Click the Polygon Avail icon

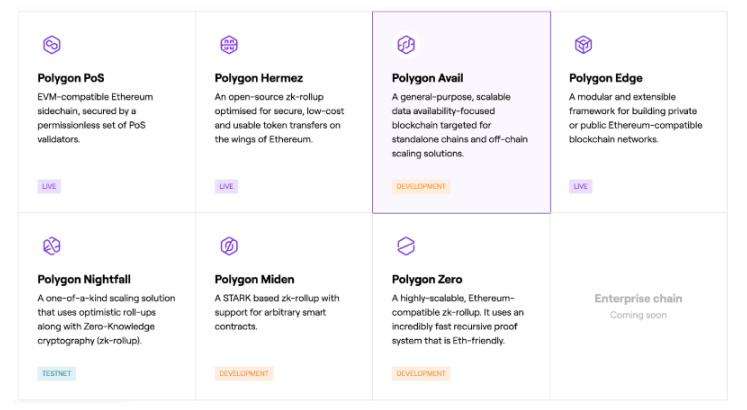[x=406, y=45]
